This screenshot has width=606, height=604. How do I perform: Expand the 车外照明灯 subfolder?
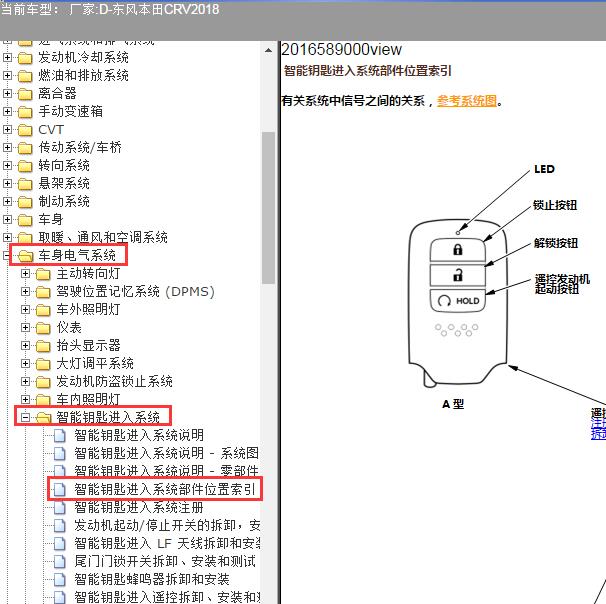[25, 310]
